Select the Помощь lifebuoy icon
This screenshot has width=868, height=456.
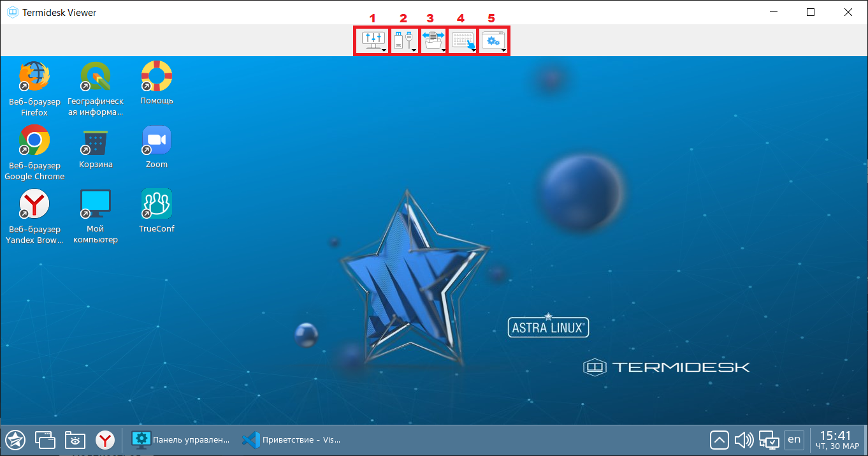[157, 77]
